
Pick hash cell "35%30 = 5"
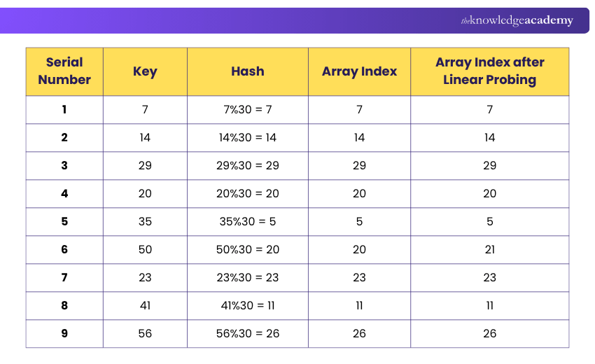(247, 222)
